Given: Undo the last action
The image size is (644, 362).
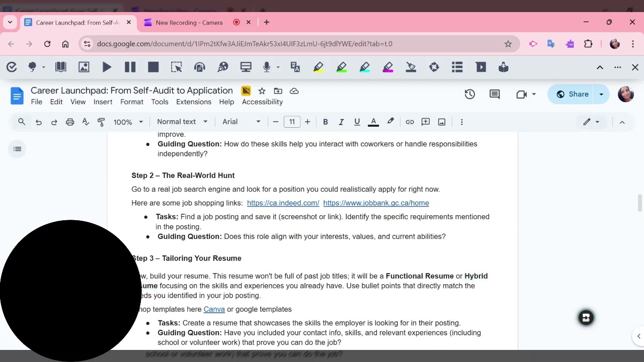Looking at the screenshot, I should click(x=38, y=122).
